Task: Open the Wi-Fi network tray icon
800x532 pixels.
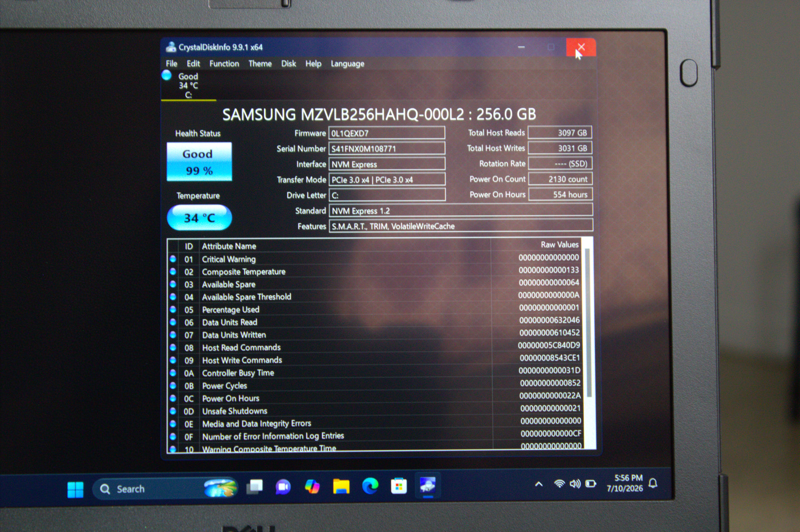Action: click(x=559, y=483)
